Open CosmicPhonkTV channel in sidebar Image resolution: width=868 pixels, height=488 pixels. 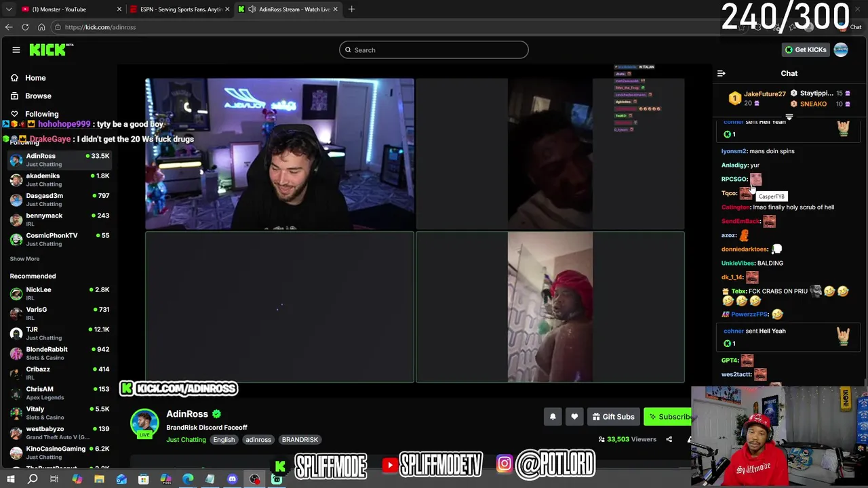[x=60, y=239]
